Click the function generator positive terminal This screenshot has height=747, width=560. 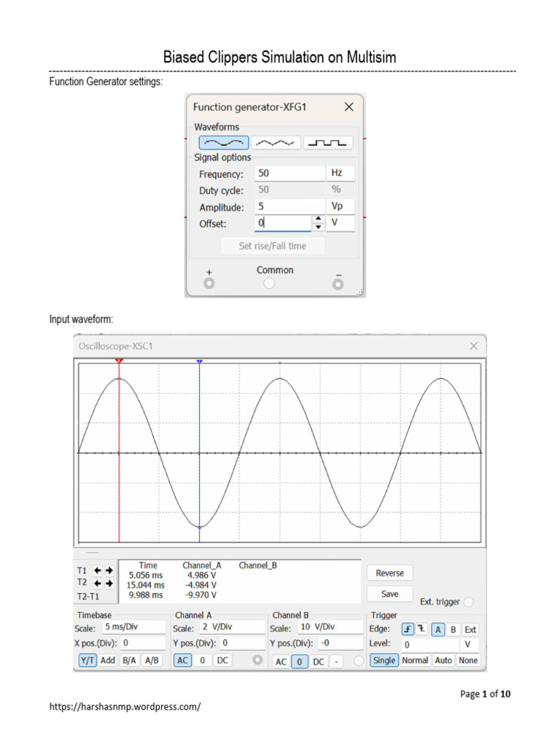[209, 283]
